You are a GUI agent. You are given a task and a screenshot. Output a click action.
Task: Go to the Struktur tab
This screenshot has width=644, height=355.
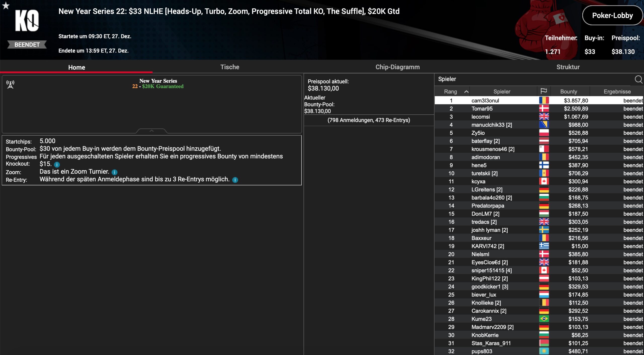coord(568,67)
